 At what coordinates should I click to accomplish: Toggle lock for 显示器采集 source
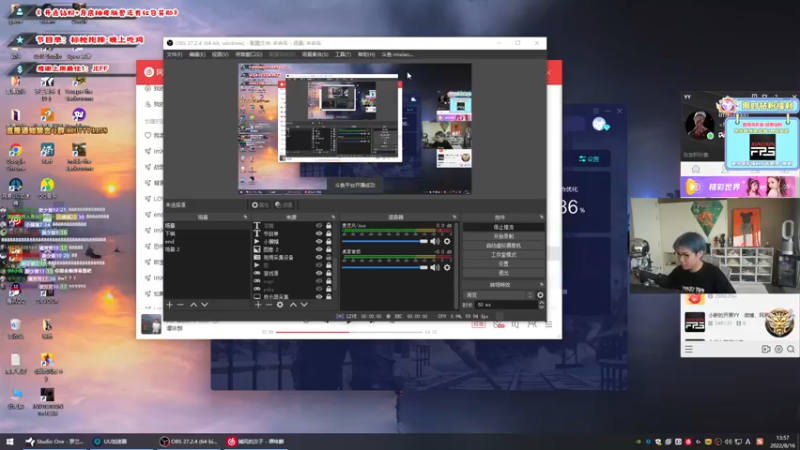click(329, 297)
